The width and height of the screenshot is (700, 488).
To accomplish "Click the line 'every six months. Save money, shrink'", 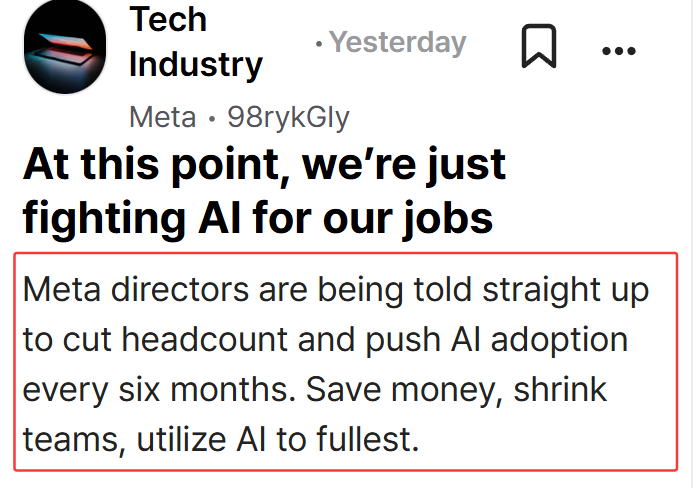I will pyautogui.click(x=315, y=390).
